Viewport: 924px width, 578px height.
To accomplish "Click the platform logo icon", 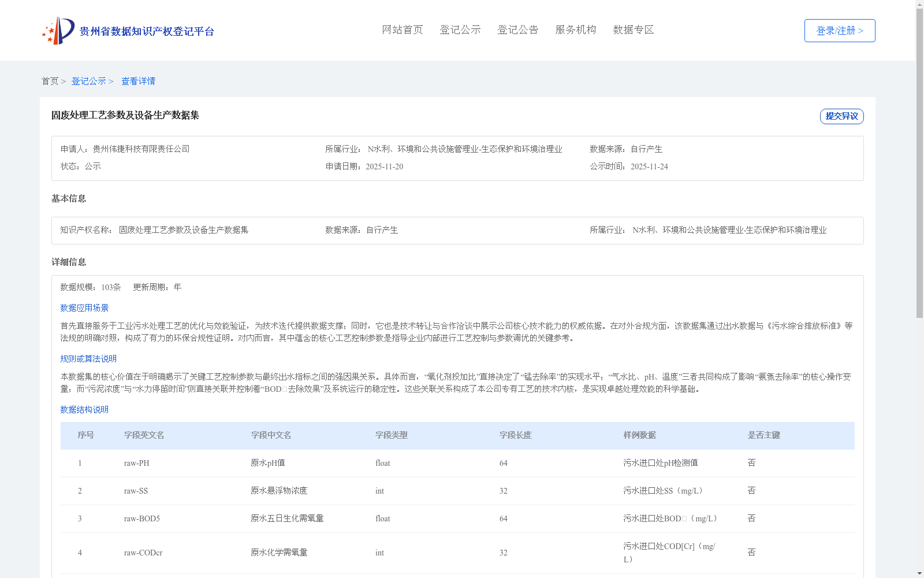I will tap(58, 31).
